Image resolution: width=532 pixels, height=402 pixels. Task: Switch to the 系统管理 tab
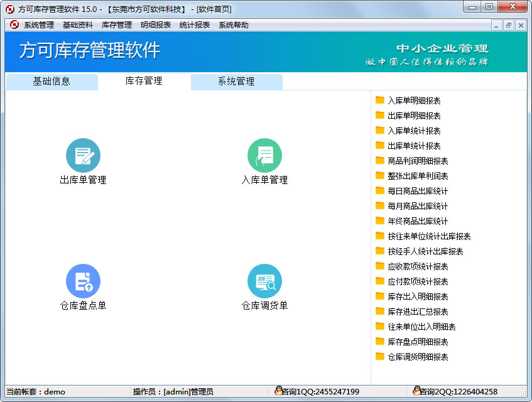point(236,82)
